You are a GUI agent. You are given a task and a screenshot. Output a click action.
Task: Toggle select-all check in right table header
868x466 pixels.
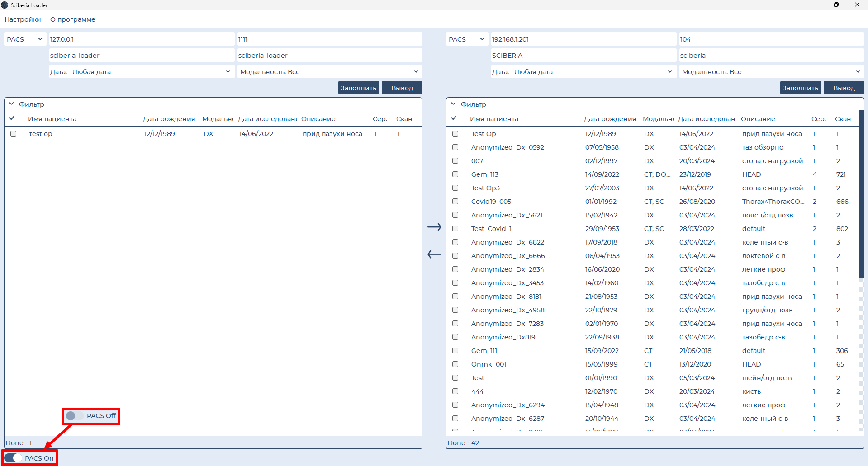click(454, 118)
